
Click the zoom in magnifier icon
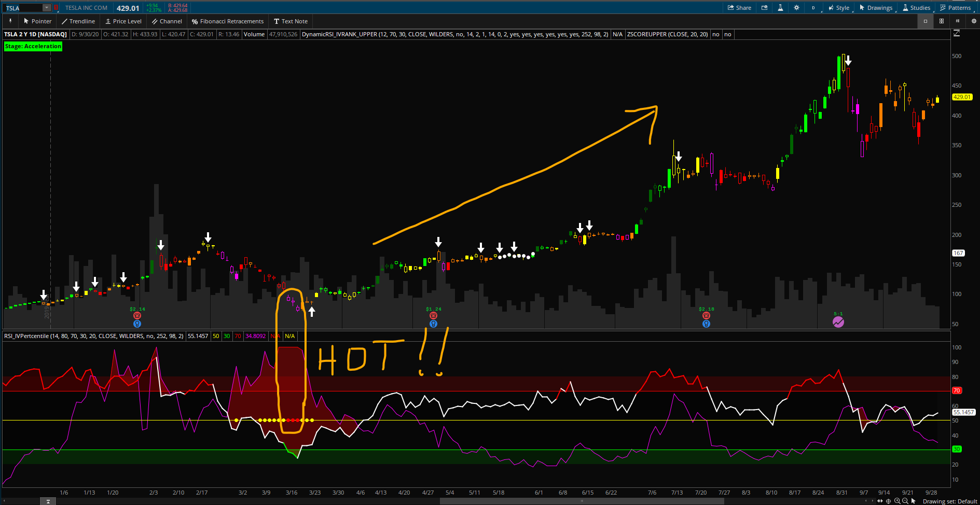click(x=897, y=501)
